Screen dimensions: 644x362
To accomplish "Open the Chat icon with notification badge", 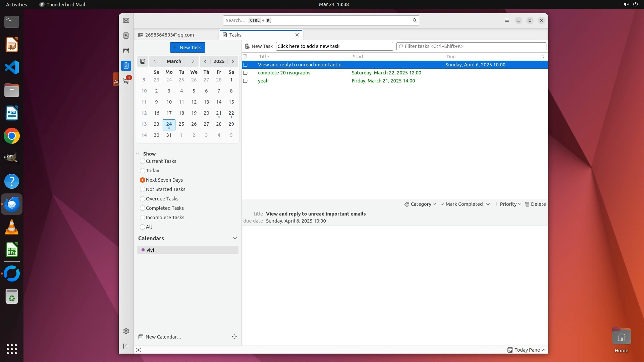I will (x=126, y=80).
